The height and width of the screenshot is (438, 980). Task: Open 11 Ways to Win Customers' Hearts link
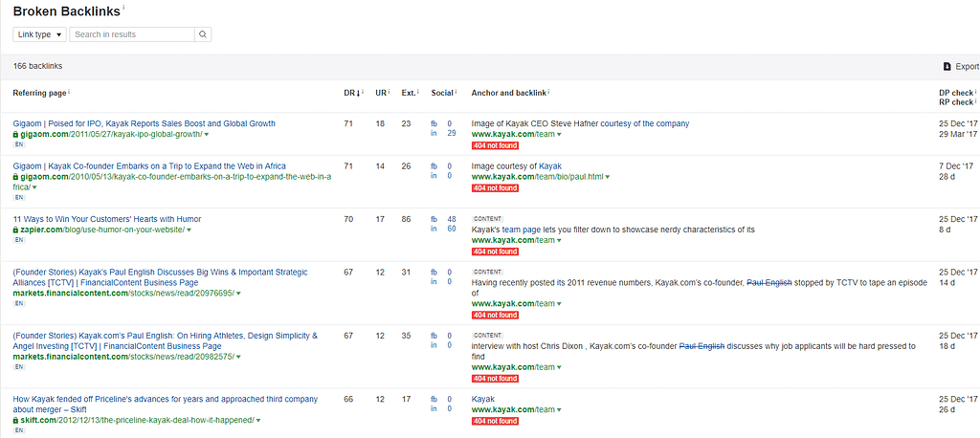point(107,219)
